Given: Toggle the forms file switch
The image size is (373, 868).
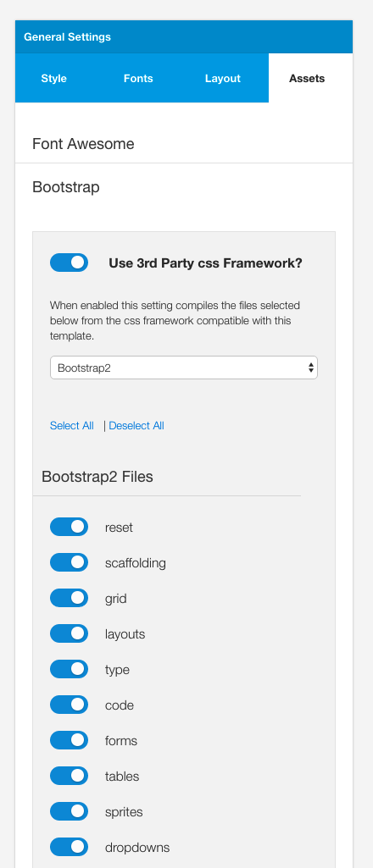Looking at the screenshot, I should tap(70, 740).
